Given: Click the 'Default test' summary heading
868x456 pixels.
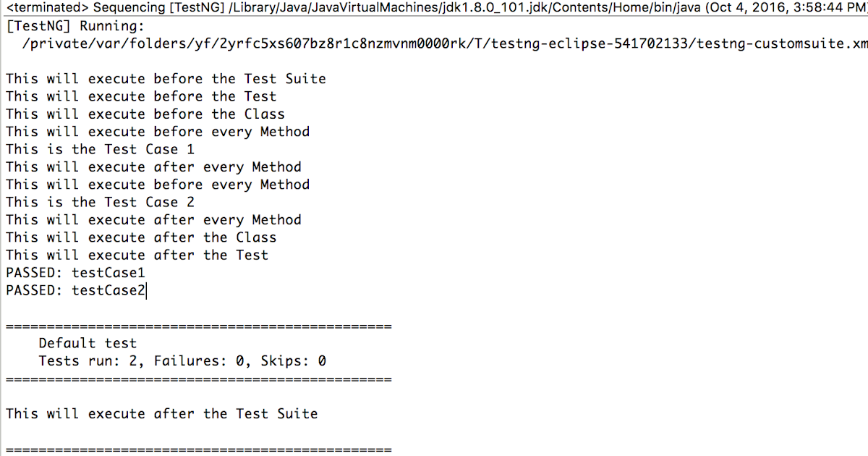Looking at the screenshot, I should (88, 343).
